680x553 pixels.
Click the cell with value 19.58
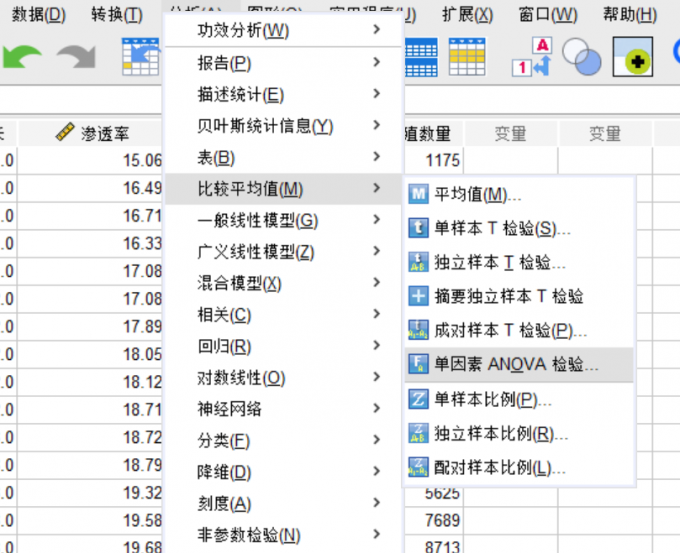pyautogui.click(x=90, y=520)
